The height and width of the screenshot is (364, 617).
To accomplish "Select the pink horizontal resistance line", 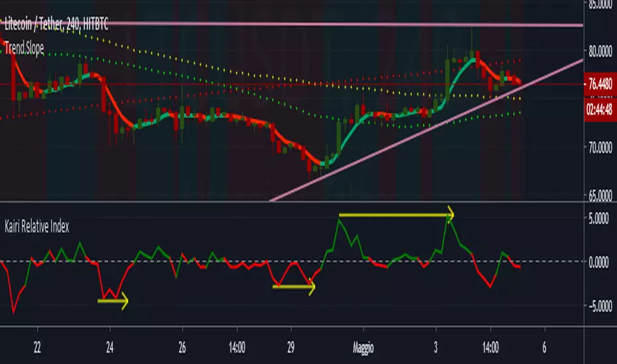I will pos(291,24).
